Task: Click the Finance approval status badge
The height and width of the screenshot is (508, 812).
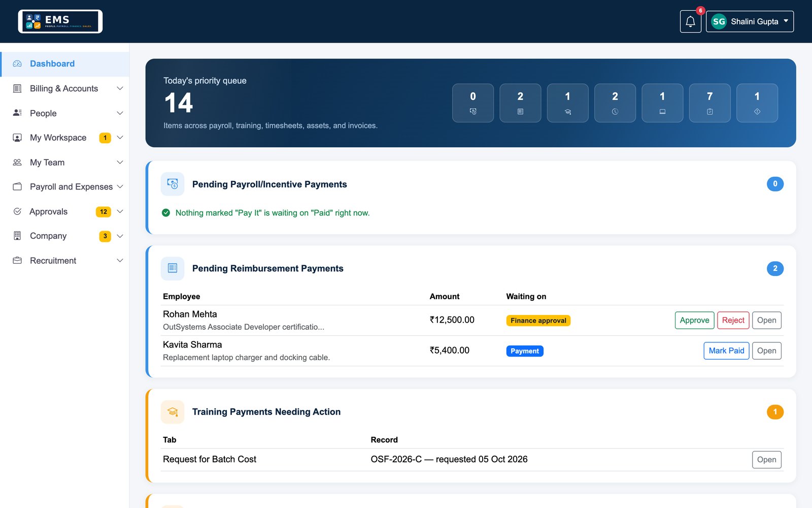Action: (x=538, y=321)
